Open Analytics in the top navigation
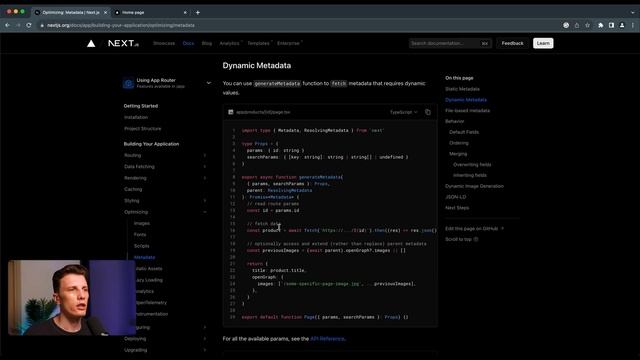 click(230, 43)
